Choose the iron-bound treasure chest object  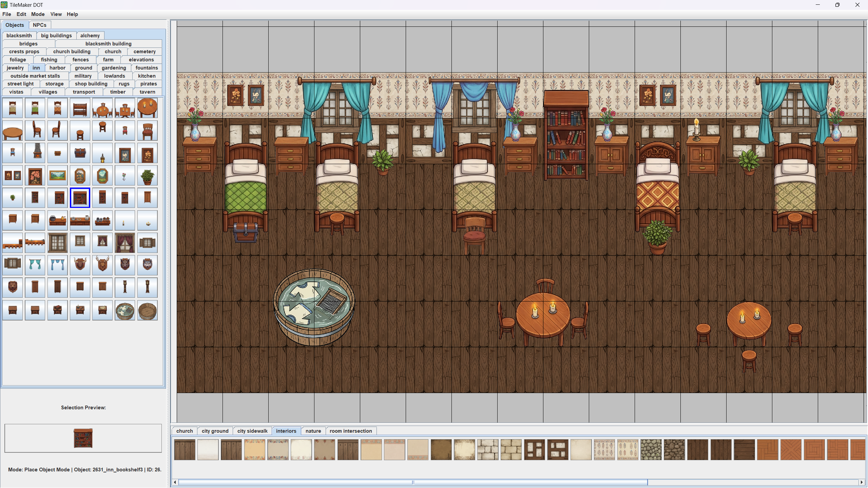point(80,153)
